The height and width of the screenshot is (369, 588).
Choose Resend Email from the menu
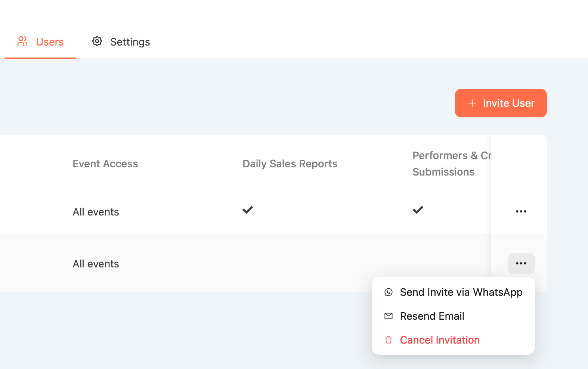click(432, 316)
